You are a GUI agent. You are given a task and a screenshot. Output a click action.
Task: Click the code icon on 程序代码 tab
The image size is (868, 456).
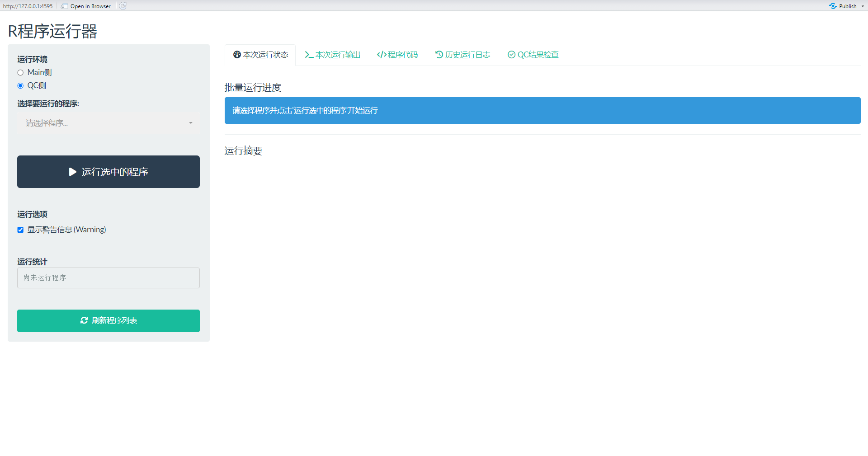click(x=381, y=55)
